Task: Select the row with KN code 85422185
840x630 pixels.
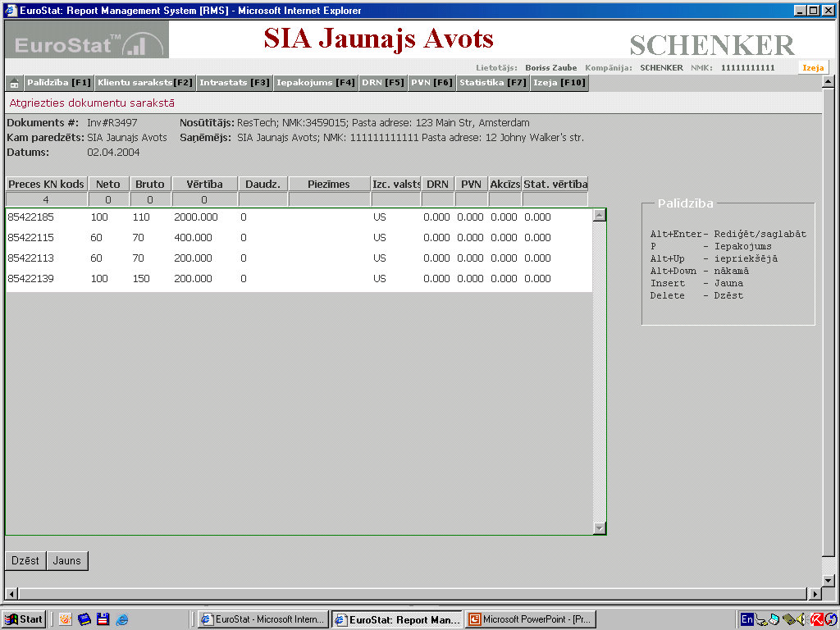Action: coord(299,217)
